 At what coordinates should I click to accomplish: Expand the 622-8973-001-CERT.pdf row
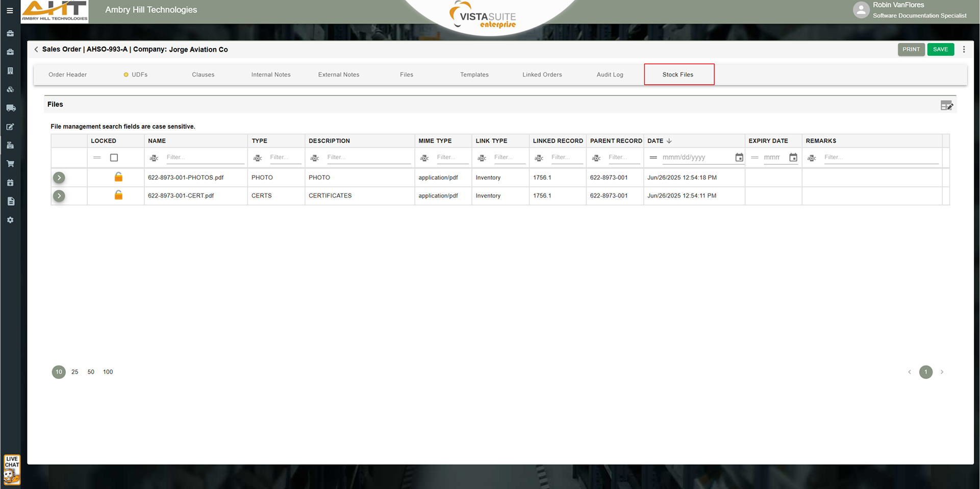click(x=59, y=196)
